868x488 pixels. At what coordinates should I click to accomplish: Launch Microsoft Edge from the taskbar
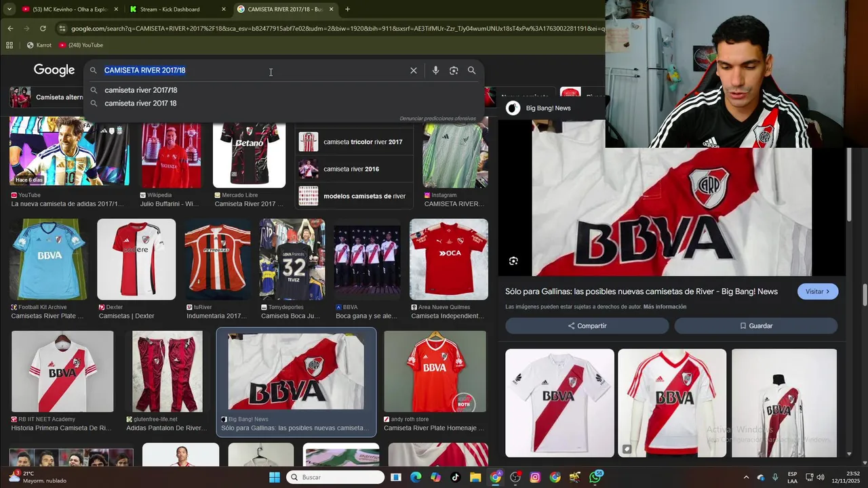(x=416, y=477)
